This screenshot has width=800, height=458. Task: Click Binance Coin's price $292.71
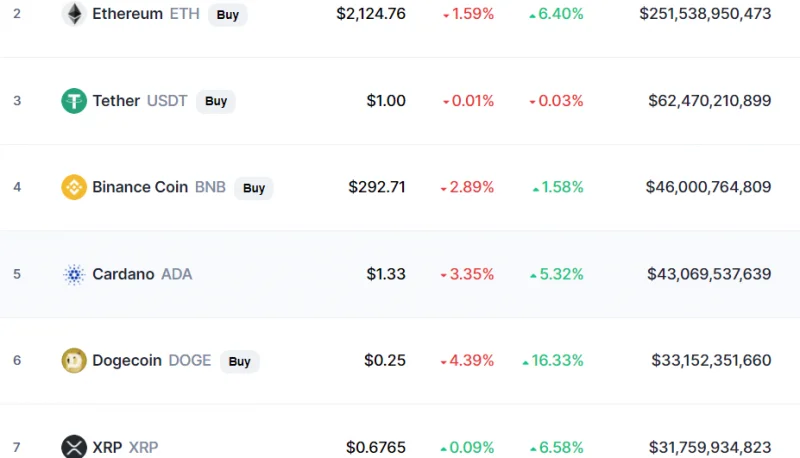pos(377,187)
